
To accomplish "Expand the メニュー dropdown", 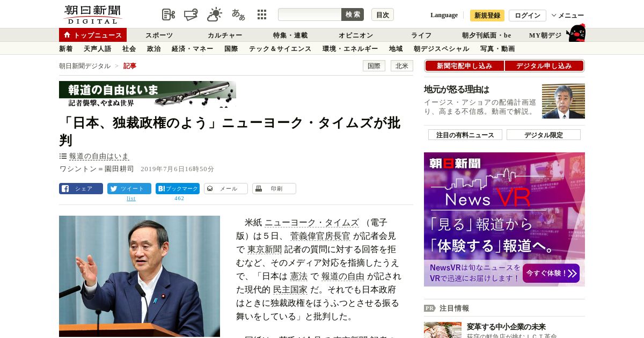I will (x=568, y=16).
